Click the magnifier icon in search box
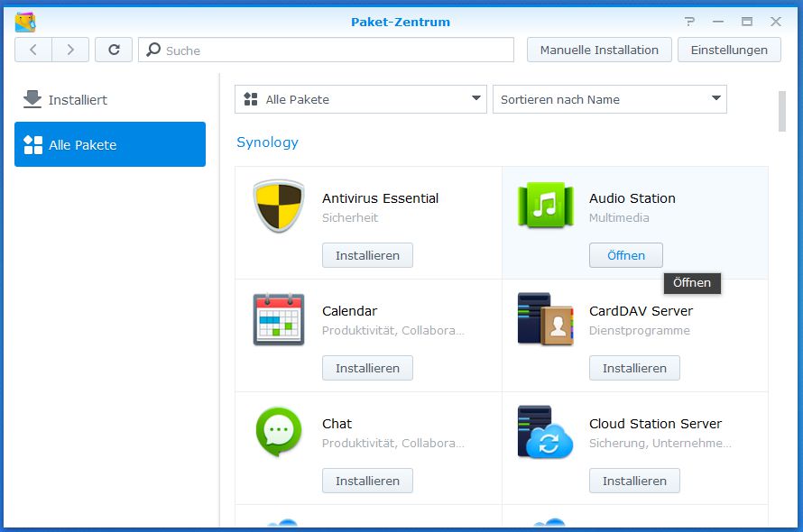 pos(153,50)
